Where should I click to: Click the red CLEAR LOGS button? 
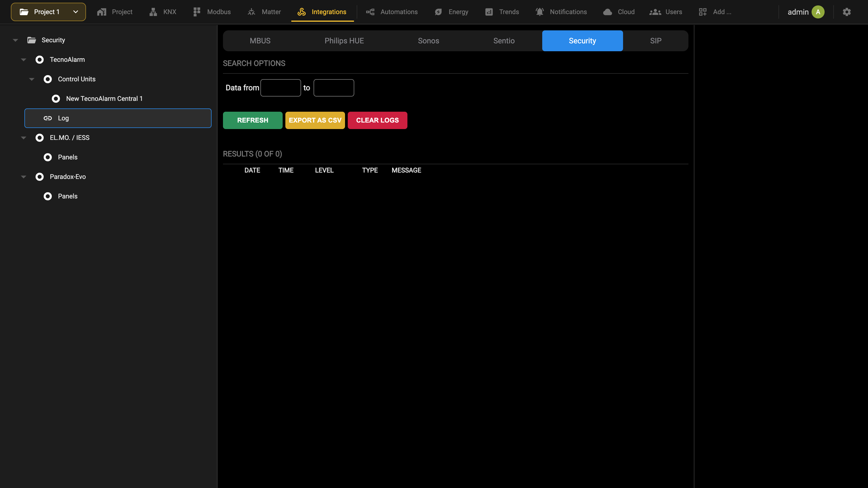[x=377, y=120]
